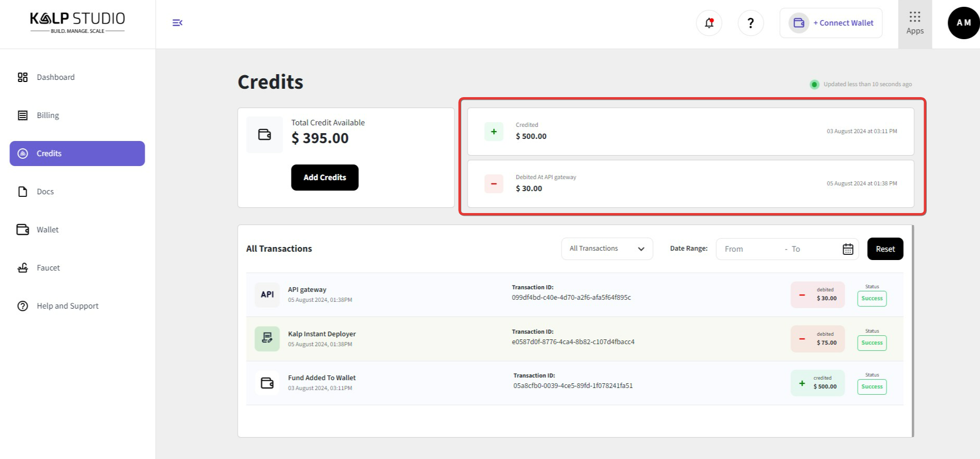980x459 pixels.
Task: Open the Apps grid launcher
Action: (915, 23)
